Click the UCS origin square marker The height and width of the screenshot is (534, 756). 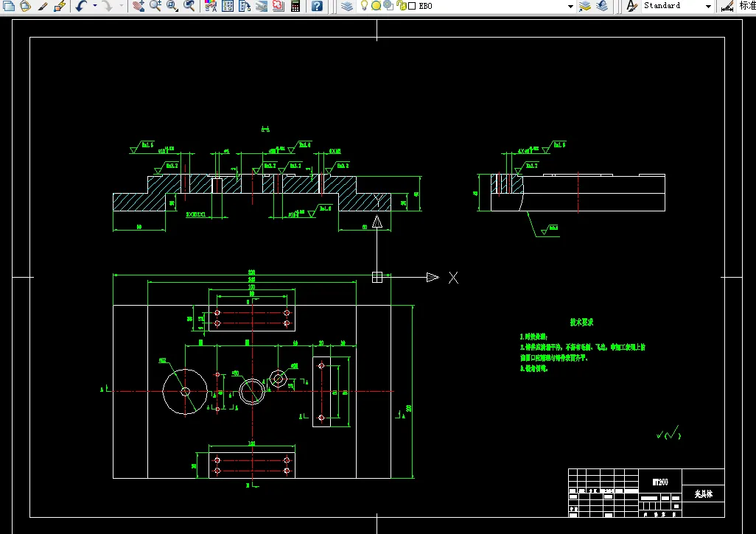click(377, 277)
